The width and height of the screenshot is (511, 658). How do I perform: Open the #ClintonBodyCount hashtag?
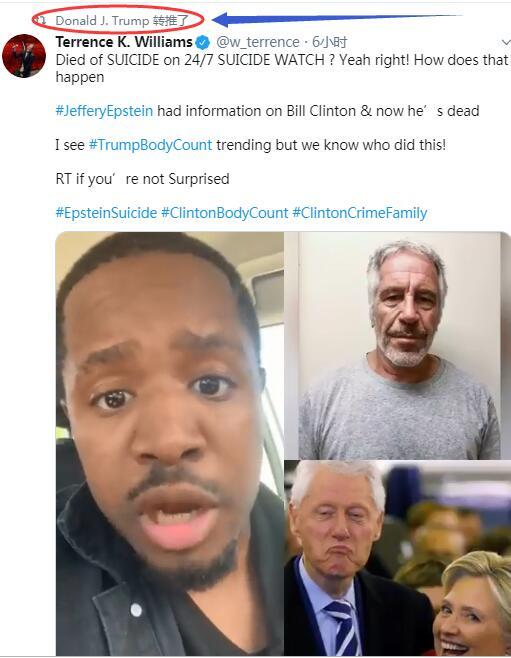point(225,213)
